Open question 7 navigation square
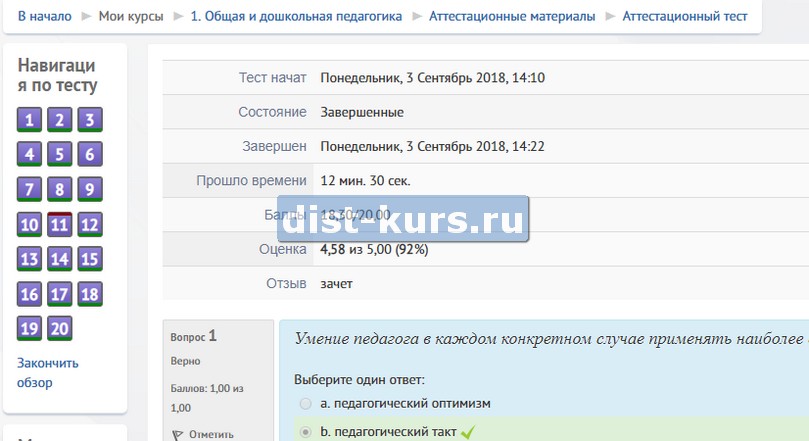The image size is (809, 441). (29, 190)
